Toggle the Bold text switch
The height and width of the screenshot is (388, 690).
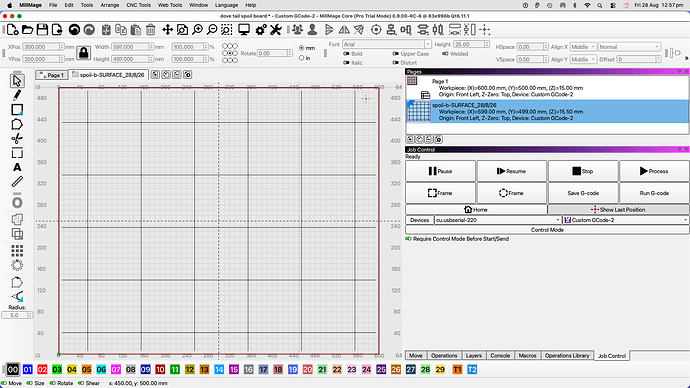click(x=346, y=54)
